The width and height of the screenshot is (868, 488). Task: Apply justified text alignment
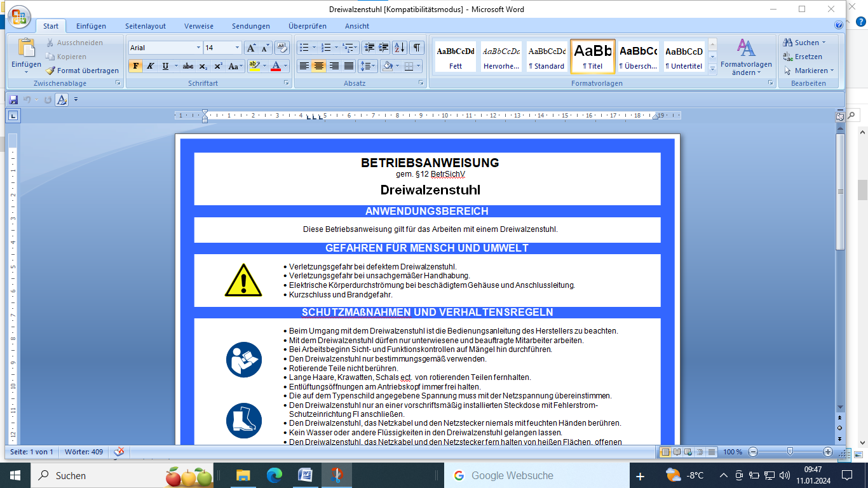(348, 66)
